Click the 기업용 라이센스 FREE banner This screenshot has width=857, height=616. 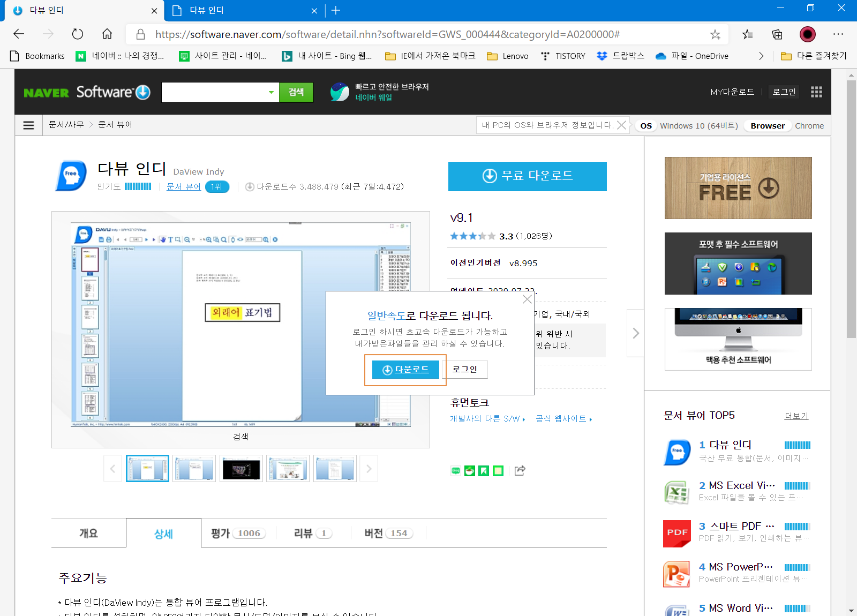click(738, 188)
